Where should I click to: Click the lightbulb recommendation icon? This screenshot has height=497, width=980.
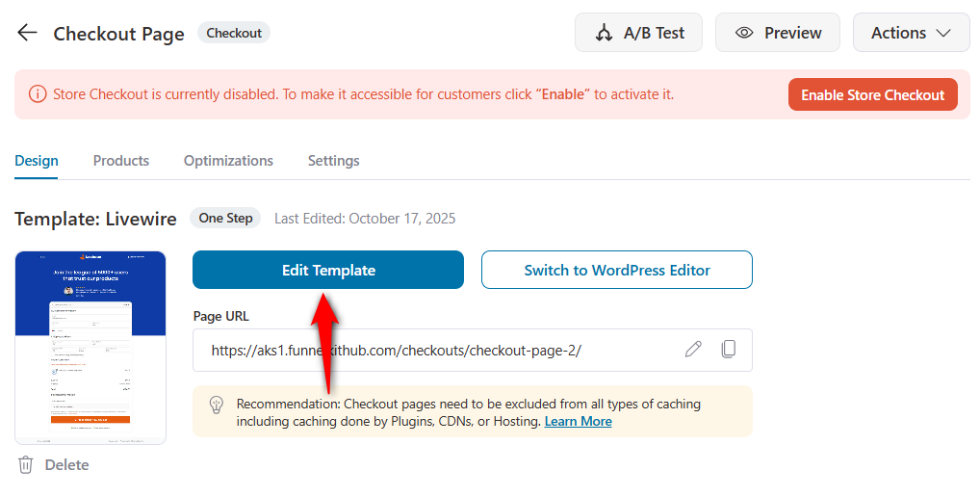point(217,405)
